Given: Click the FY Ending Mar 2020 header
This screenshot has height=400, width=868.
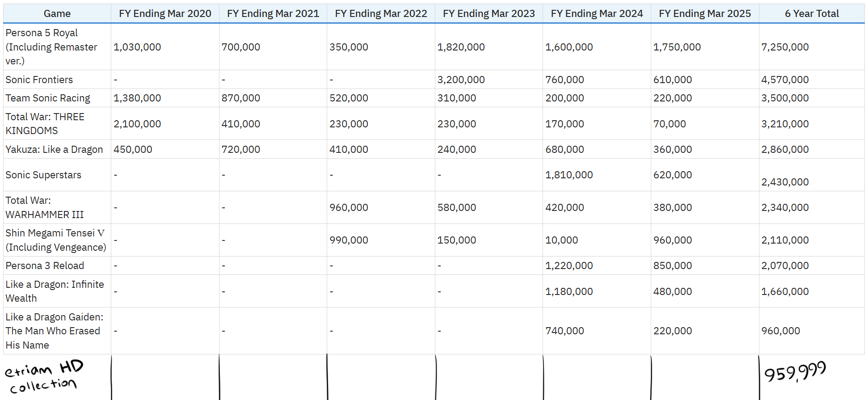Looking at the screenshot, I should point(165,13).
